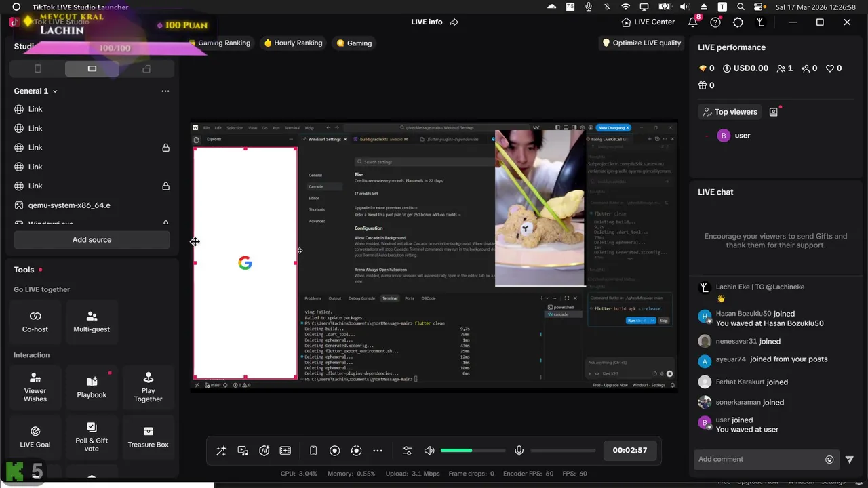Screen dimensions: 868x488
Task: Select the dual-screen layout mode
Action: 146,68
